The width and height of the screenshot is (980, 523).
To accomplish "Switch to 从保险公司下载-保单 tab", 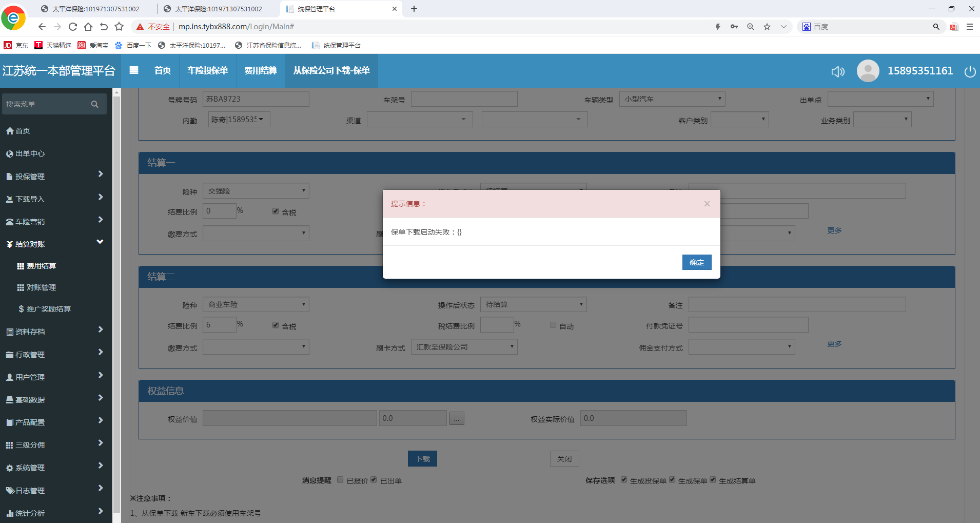I will pyautogui.click(x=331, y=71).
